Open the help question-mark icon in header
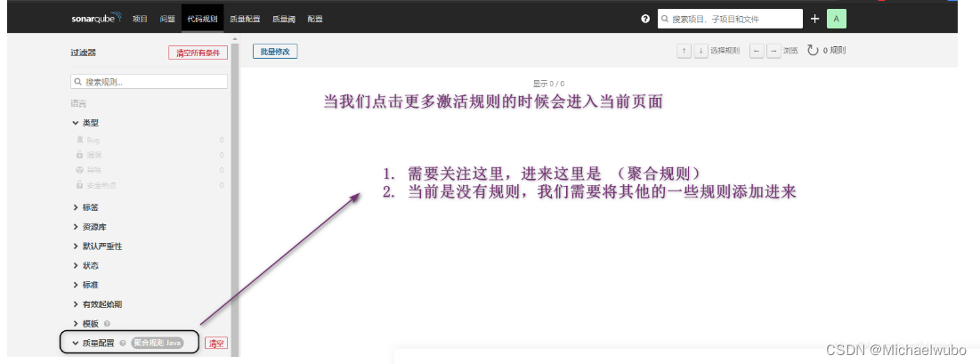Screen dimensions: 980x364 click(645, 19)
